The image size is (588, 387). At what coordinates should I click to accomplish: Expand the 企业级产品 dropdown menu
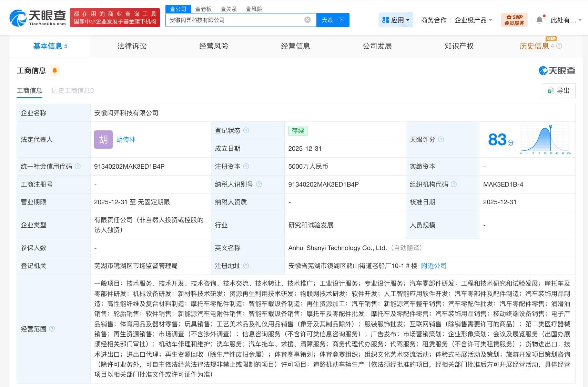click(x=474, y=20)
